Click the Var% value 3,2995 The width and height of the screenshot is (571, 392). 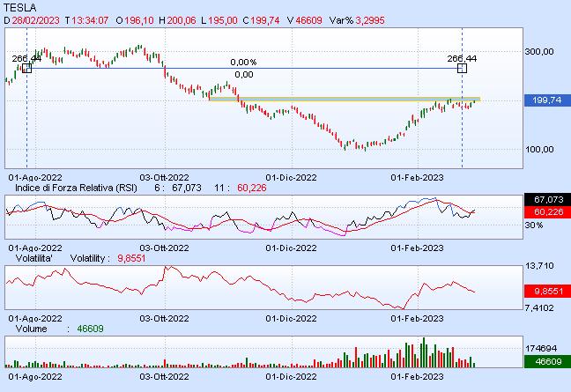[370, 20]
